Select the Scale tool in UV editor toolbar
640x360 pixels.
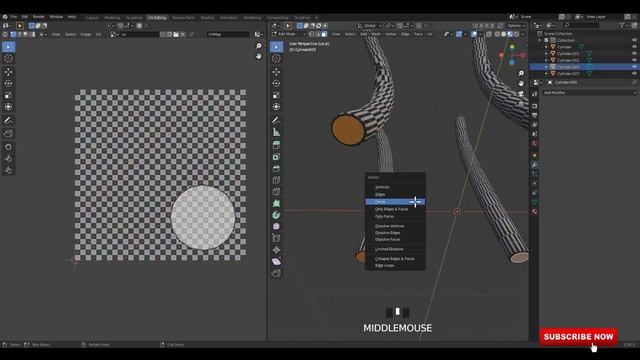click(8, 95)
